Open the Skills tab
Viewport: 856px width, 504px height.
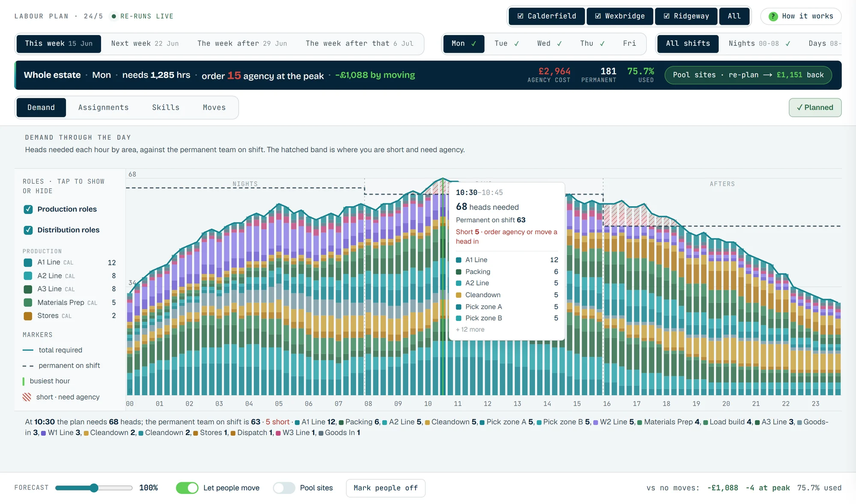[x=166, y=107]
